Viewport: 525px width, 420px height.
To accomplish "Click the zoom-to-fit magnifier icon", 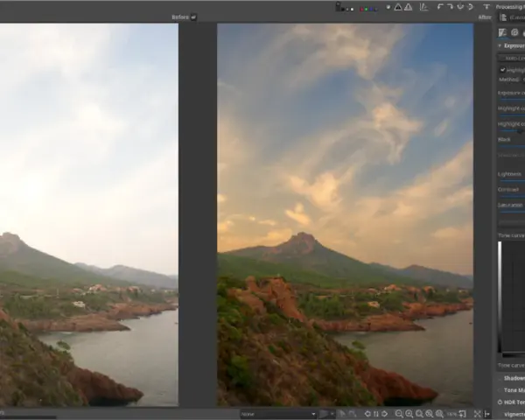I will point(419,414).
